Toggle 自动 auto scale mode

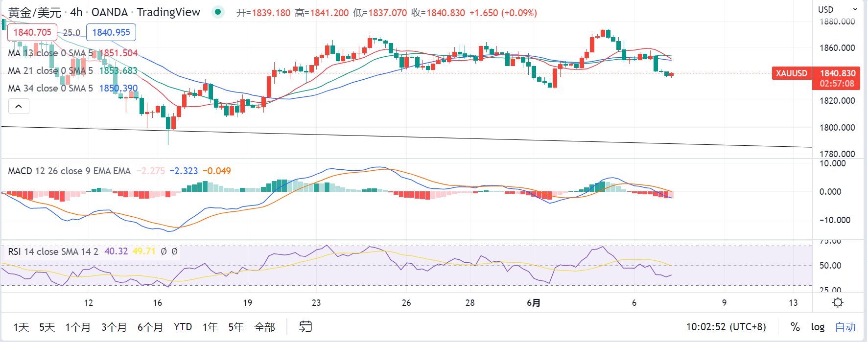pyautogui.click(x=845, y=327)
